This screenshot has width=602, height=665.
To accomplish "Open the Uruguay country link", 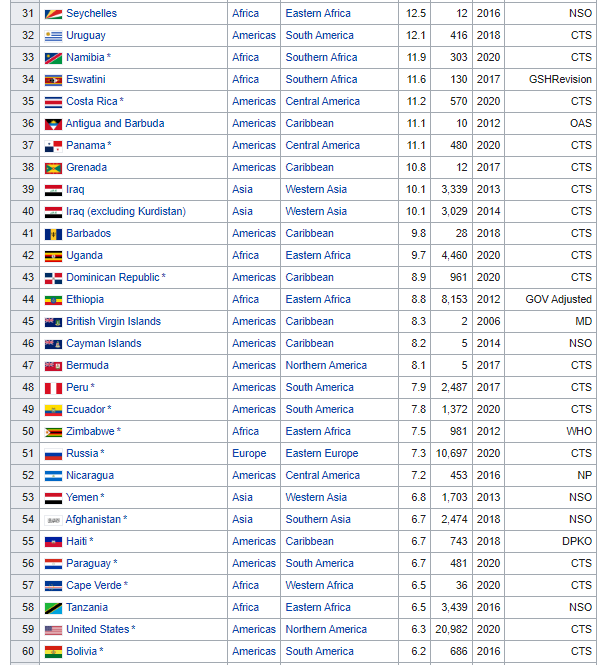I will tap(86, 36).
